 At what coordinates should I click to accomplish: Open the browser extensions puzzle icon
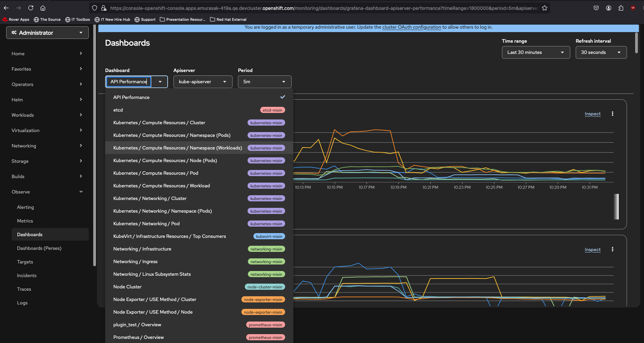[621, 8]
